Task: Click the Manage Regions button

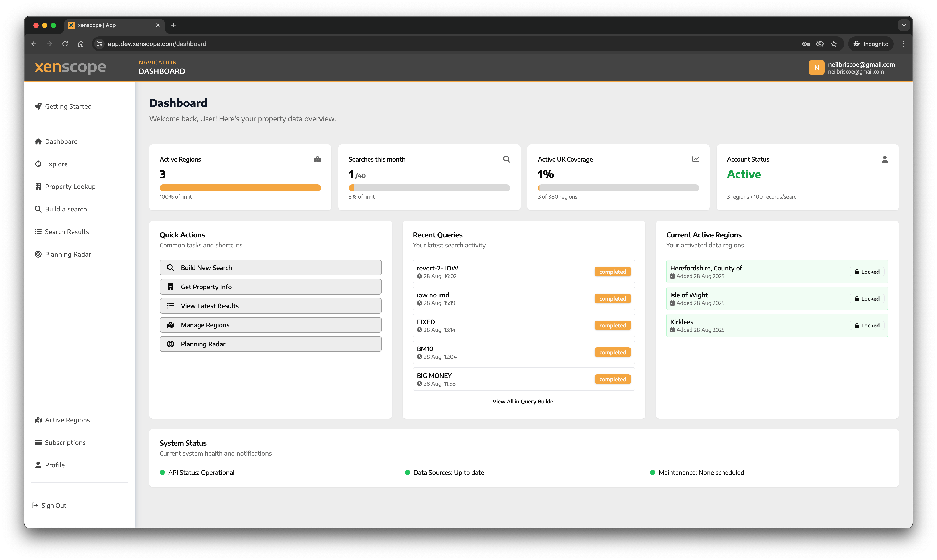Action: click(x=270, y=325)
